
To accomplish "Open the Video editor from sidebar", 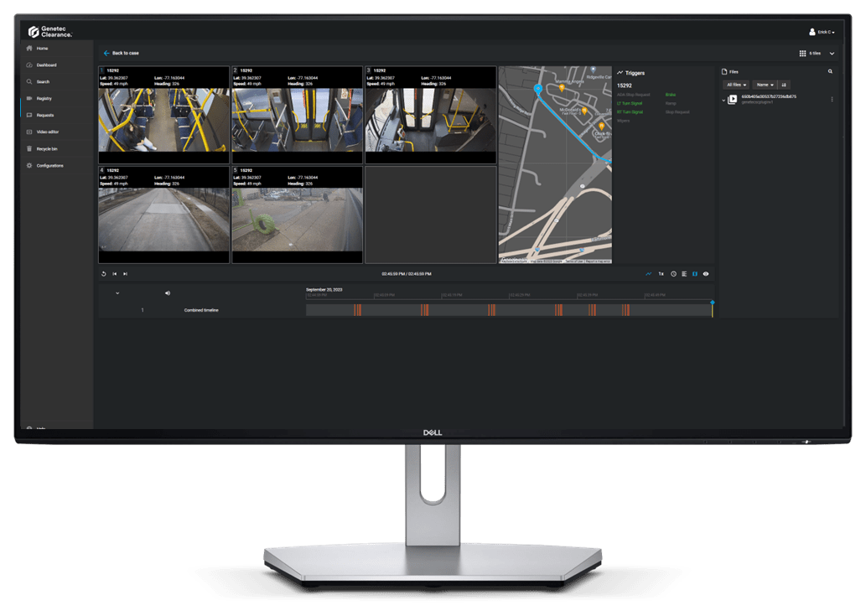I will [x=48, y=132].
